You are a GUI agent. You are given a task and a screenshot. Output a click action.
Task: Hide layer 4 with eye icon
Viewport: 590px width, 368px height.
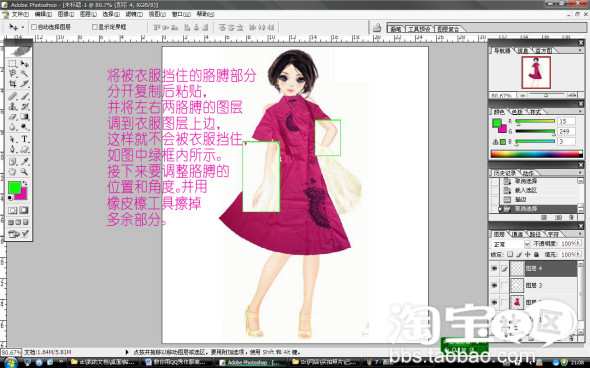click(x=494, y=268)
